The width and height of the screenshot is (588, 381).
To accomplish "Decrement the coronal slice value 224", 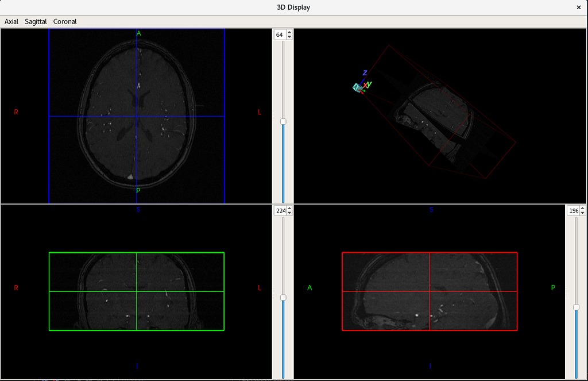I will coord(289,213).
